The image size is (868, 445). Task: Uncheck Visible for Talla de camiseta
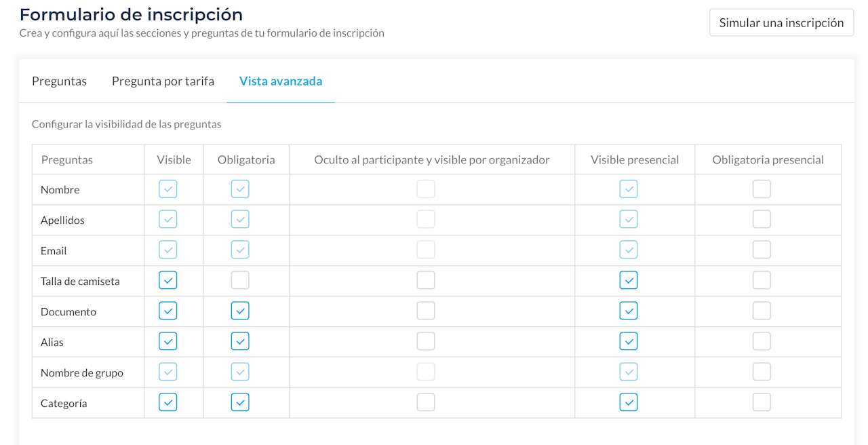(x=167, y=280)
